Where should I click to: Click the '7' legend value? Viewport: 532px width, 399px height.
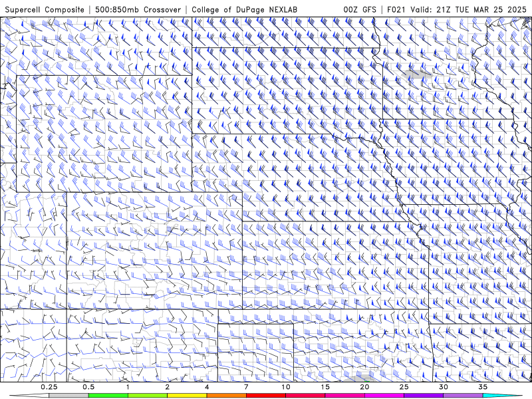coord(246,387)
